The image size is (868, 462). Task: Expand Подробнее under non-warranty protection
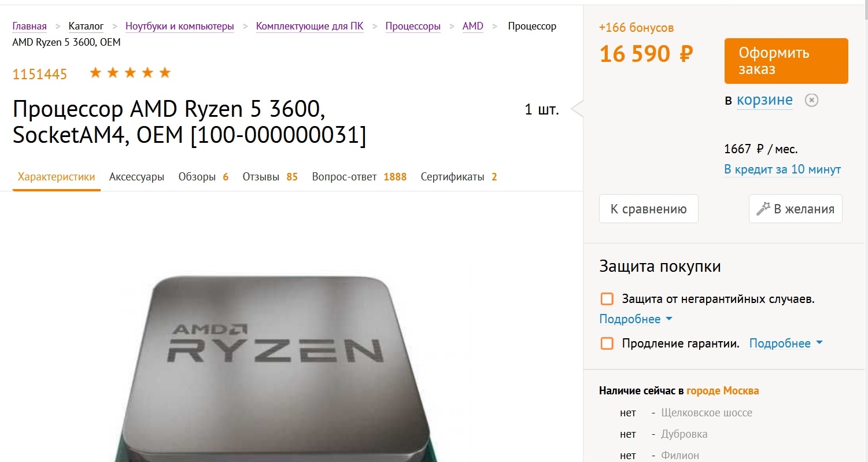pyautogui.click(x=636, y=319)
